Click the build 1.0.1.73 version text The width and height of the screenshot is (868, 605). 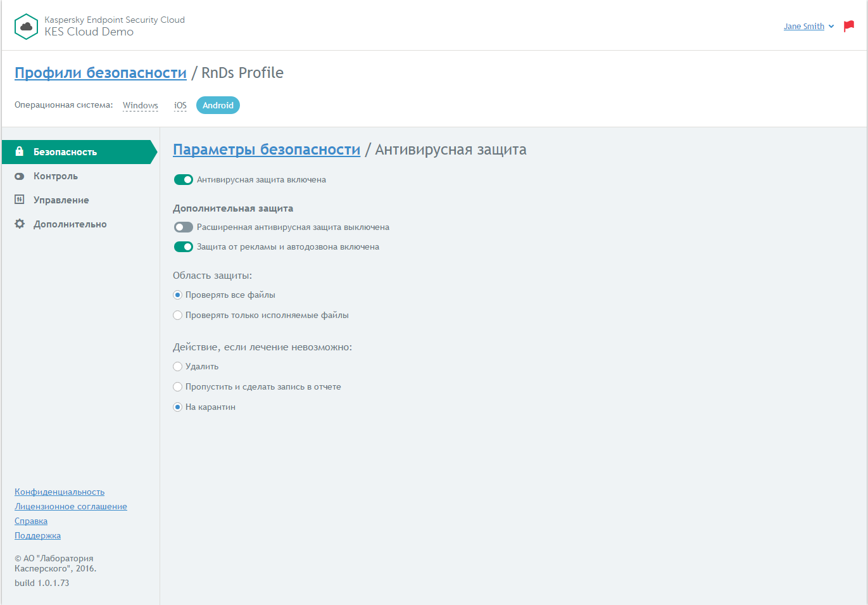click(x=42, y=583)
